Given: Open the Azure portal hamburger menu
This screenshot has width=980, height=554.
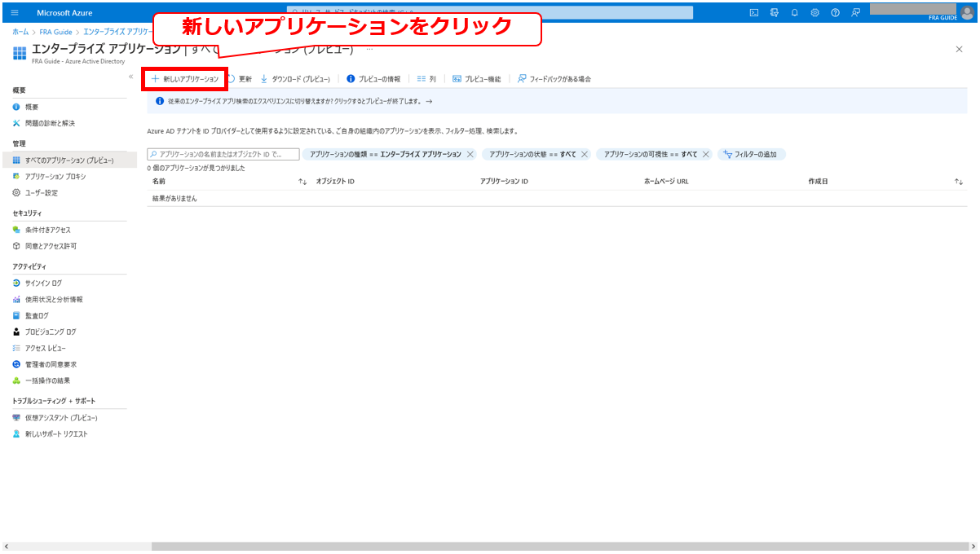Looking at the screenshot, I should point(15,13).
